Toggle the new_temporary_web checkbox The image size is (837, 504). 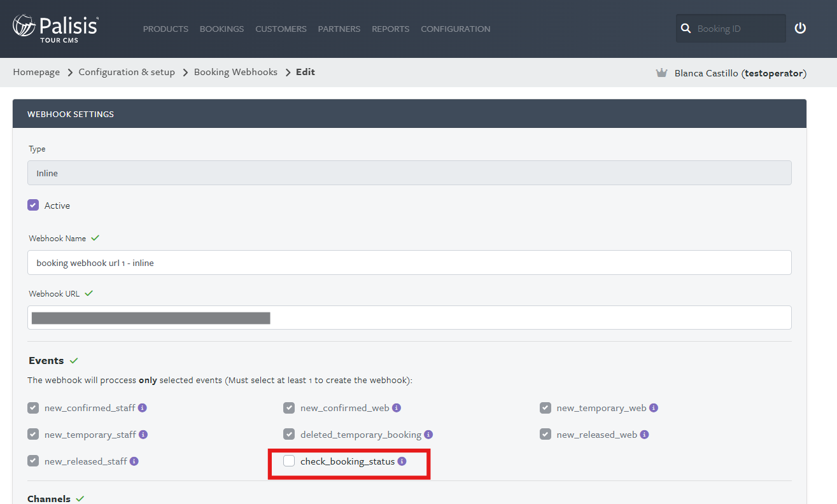coord(545,408)
